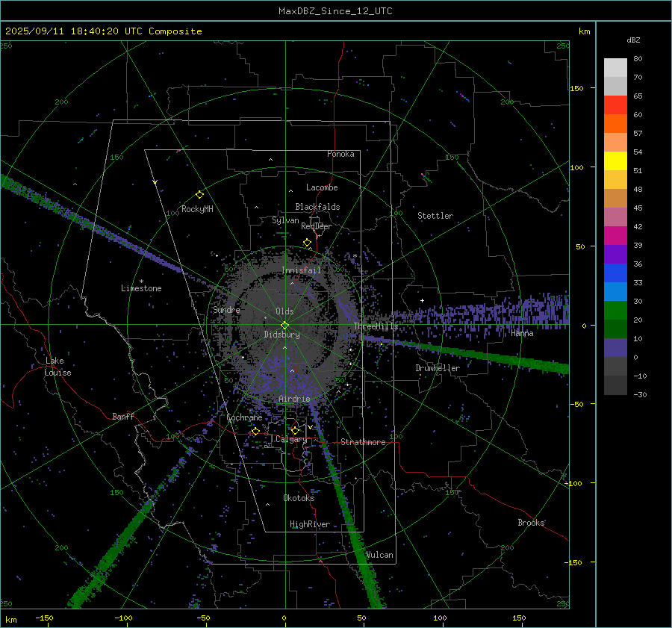The width and height of the screenshot is (672, 628).
Task: Click the Okotoks town label
Action: coord(299,498)
